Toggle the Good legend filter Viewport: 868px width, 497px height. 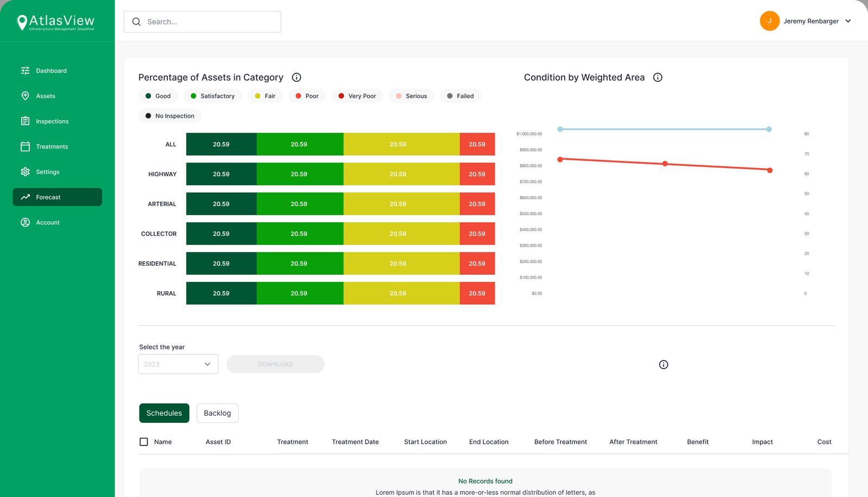[158, 96]
